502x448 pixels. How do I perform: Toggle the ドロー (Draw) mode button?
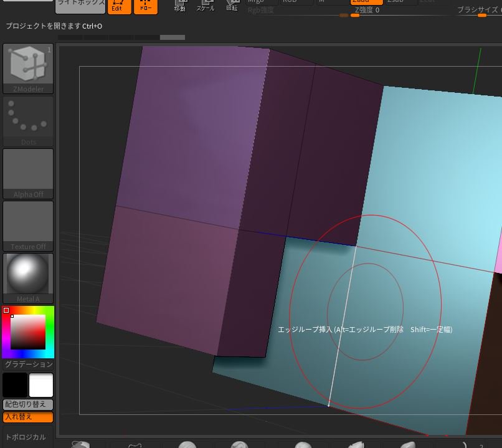click(145, 6)
